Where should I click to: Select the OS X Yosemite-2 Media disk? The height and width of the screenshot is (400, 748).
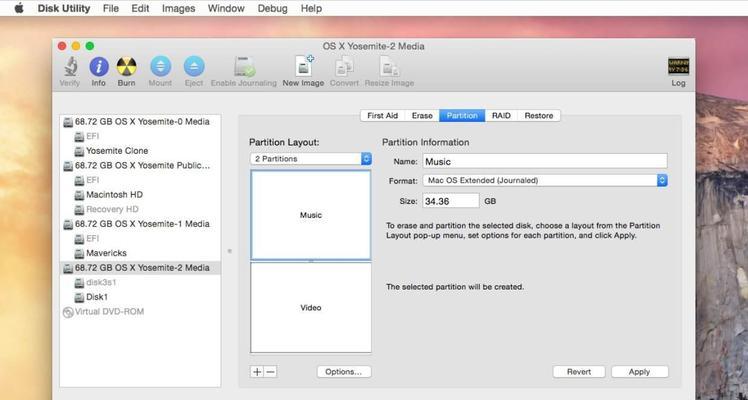click(x=140, y=267)
